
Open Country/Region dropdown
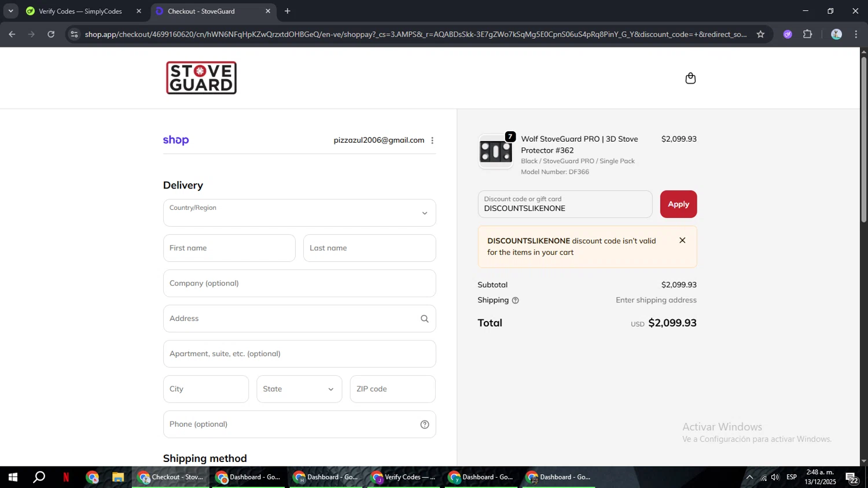[x=299, y=213]
